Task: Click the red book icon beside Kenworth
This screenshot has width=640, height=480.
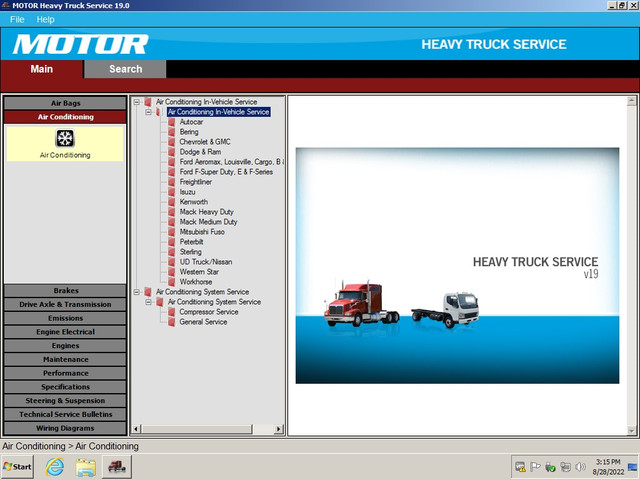Action: (171, 202)
